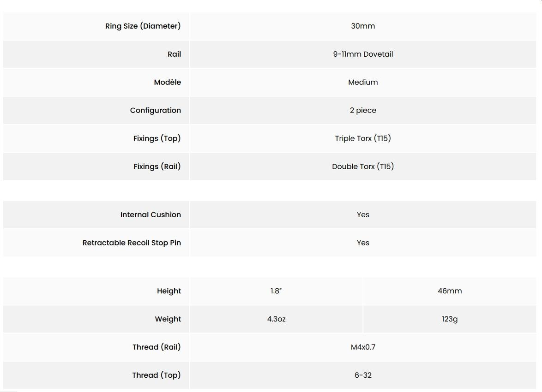
Task: Click the Modèle row label
Action: coord(167,83)
